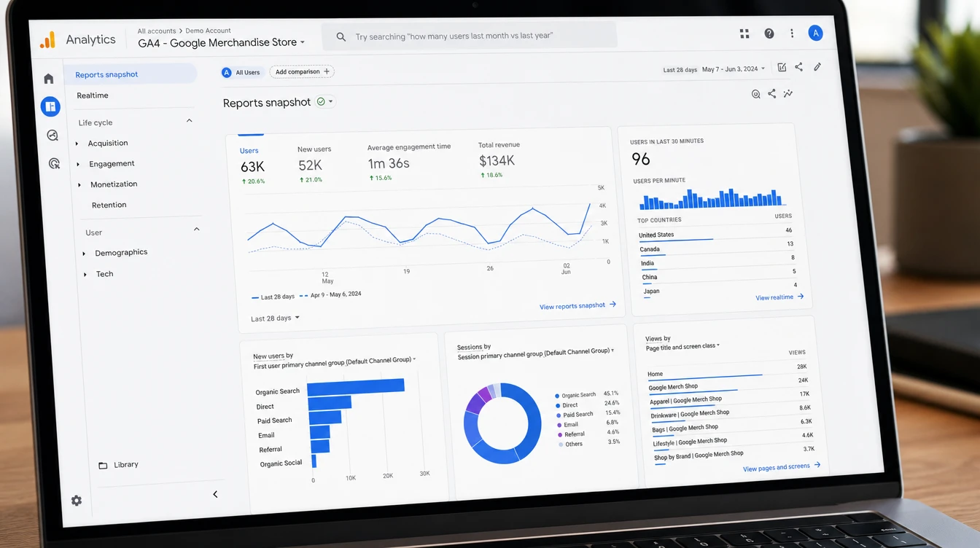Collapse the User section
The height and width of the screenshot is (548, 980).
coord(196,230)
